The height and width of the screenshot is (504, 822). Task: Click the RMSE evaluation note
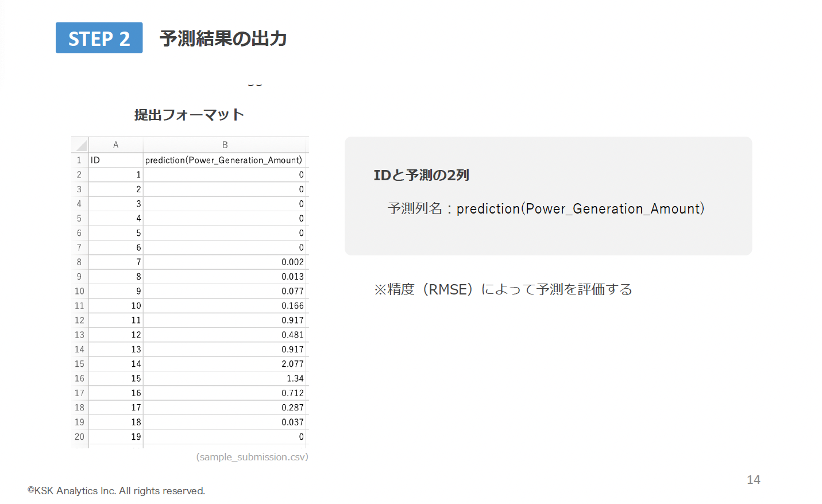tap(503, 289)
